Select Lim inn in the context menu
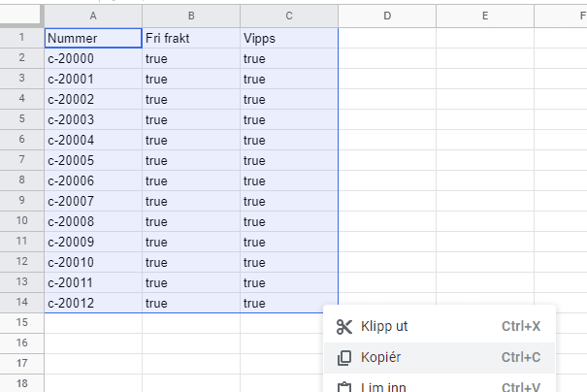 (440, 384)
